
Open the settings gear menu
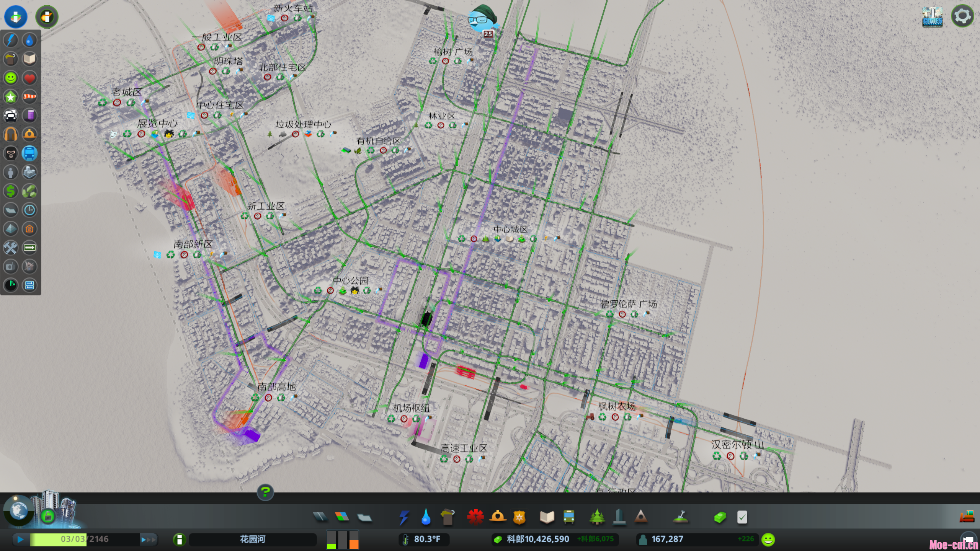click(x=962, y=16)
